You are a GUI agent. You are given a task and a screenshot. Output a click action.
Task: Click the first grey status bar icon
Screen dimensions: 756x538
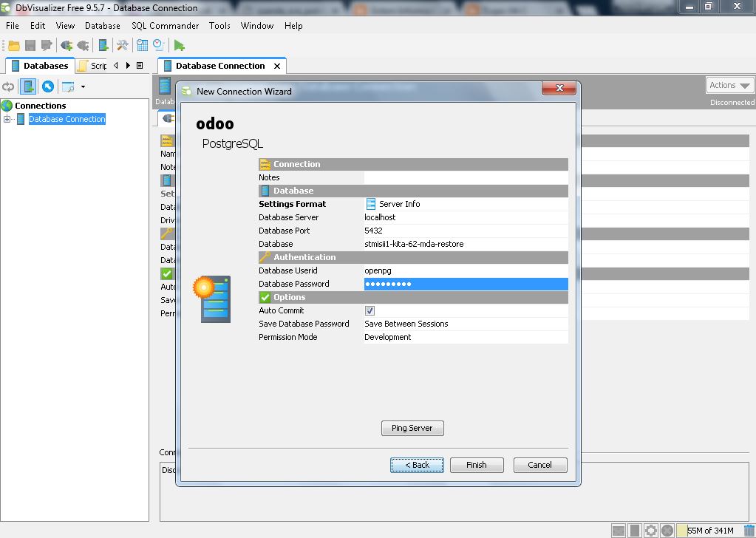(619, 531)
